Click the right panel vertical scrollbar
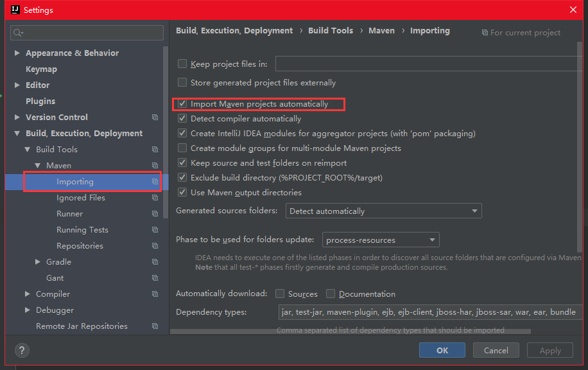Screen dimensions: 588x370 [580, 147]
